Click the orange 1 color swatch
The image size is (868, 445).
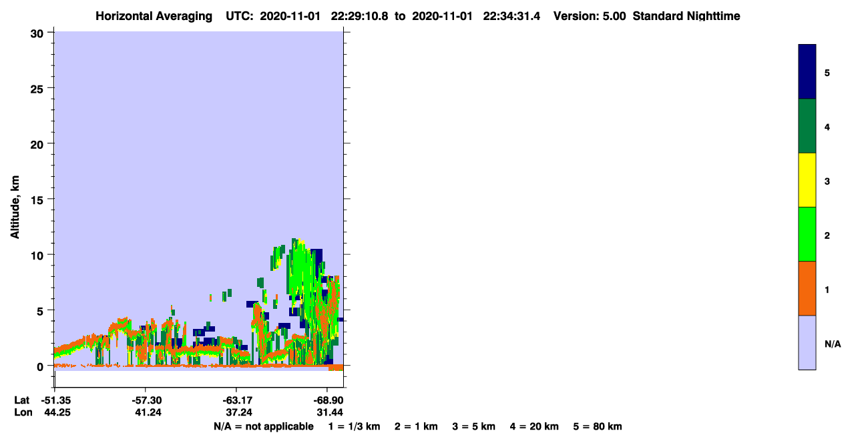click(807, 288)
